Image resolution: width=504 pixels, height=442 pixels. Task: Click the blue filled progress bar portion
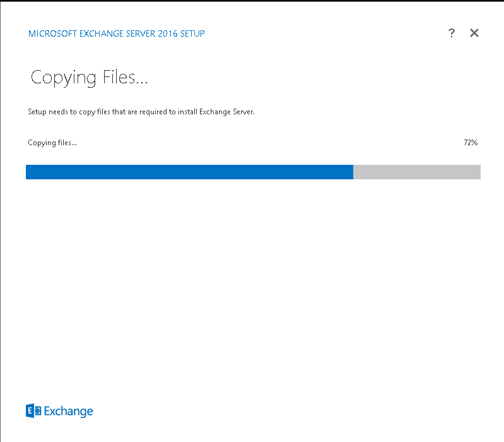pyautogui.click(x=189, y=172)
